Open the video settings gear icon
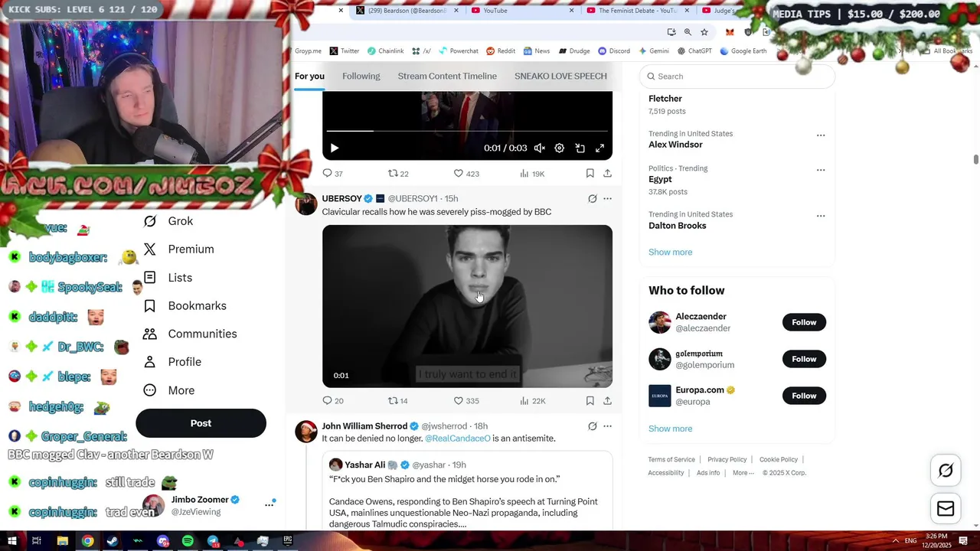 (x=560, y=148)
